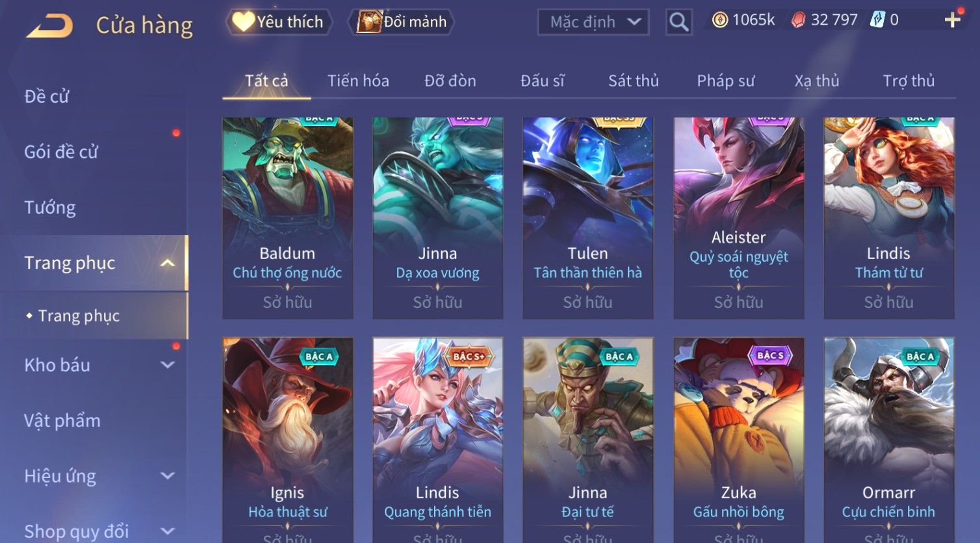Expand the Kho báu sidebar section
This screenshot has width=980, height=543.
[168, 365]
